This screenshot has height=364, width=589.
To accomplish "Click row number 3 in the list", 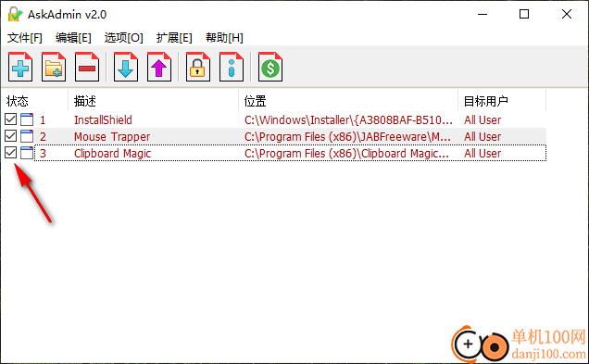I will [x=43, y=153].
